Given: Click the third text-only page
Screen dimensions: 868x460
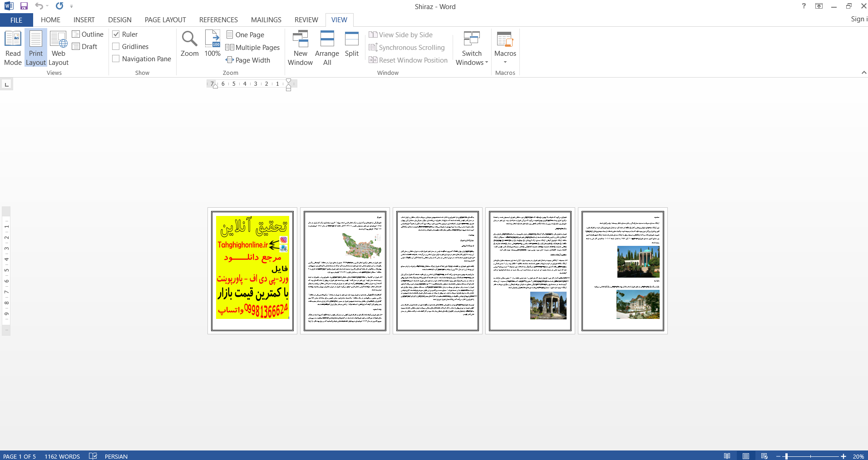Looking at the screenshot, I should (438, 271).
